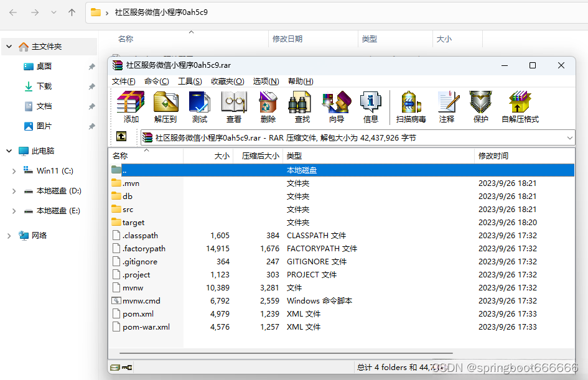588x380 pixels.
Task: Click the disk icon in status bar
Action: pyautogui.click(x=115, y=368)
